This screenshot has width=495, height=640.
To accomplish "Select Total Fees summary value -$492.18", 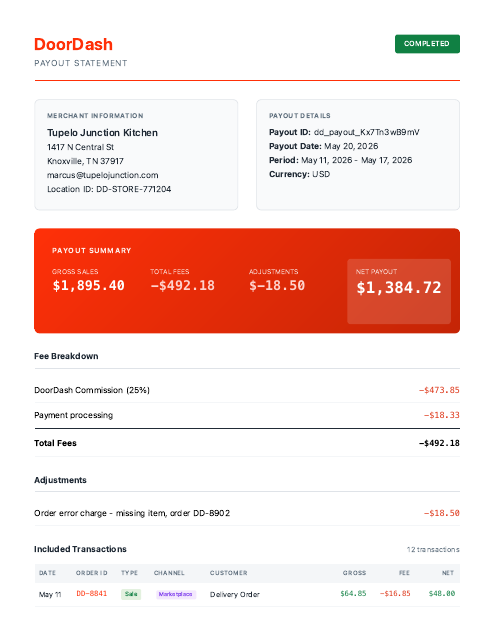I will point(182,285).
